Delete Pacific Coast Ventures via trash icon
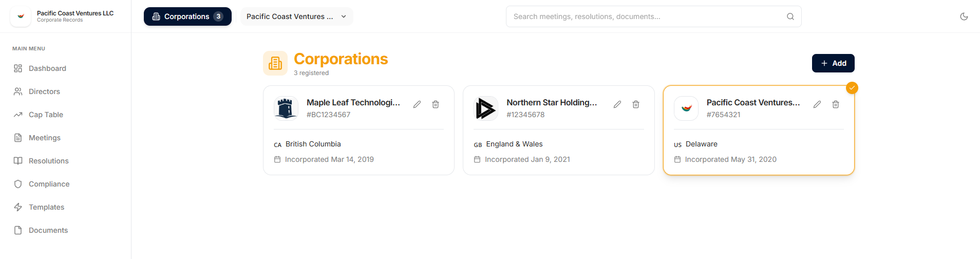The height and width of the screenshot is (259, 980). 836,104
